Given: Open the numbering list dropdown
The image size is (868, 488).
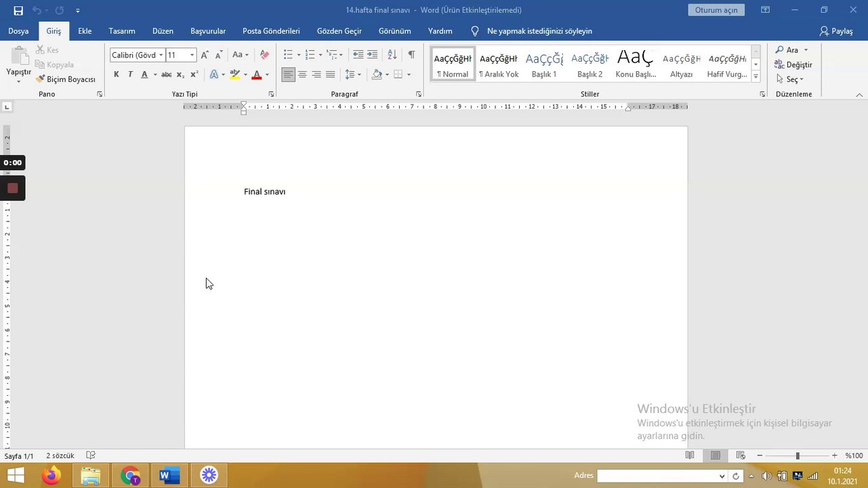Looking at the screenshot, I should click(320, 55).
